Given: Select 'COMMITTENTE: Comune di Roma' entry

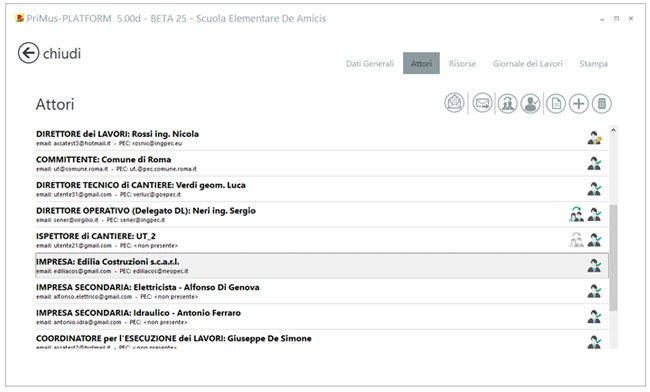Looking at the screenshot, I should [322, 164].
